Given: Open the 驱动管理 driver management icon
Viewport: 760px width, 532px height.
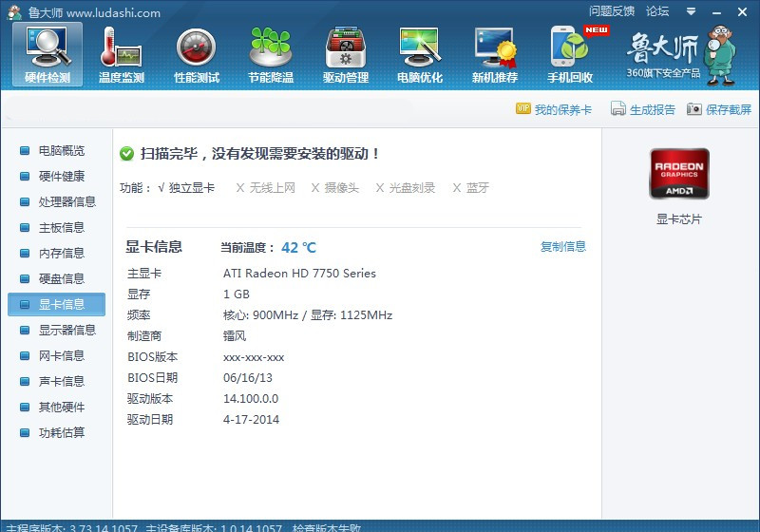Looking at the screenshot, I should tap(346, 54).
